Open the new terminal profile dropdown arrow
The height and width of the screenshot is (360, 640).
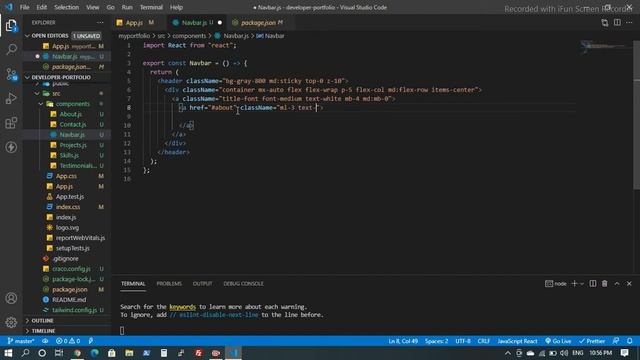[582, 284]
